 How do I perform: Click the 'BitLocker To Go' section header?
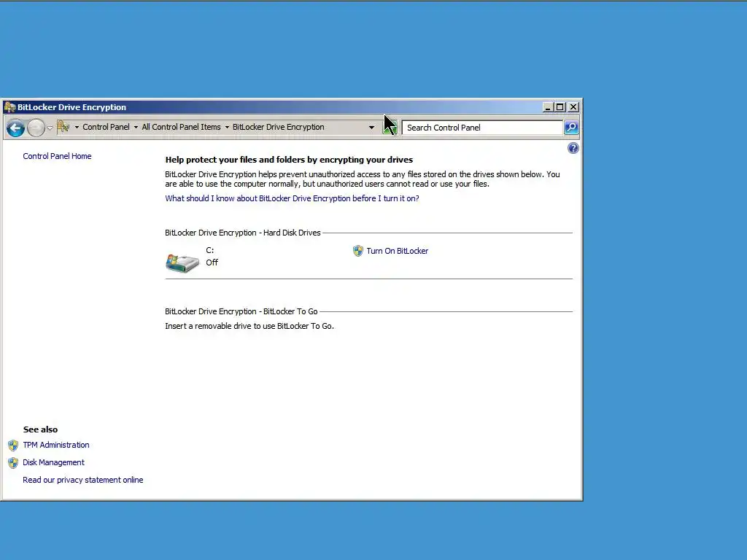[x=241, y=311]
